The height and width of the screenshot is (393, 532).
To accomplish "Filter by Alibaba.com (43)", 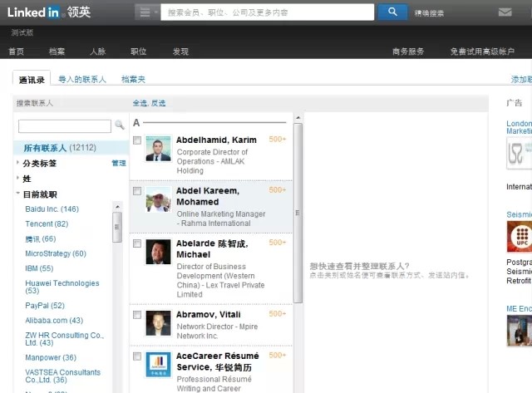I will tap(54, 320).
